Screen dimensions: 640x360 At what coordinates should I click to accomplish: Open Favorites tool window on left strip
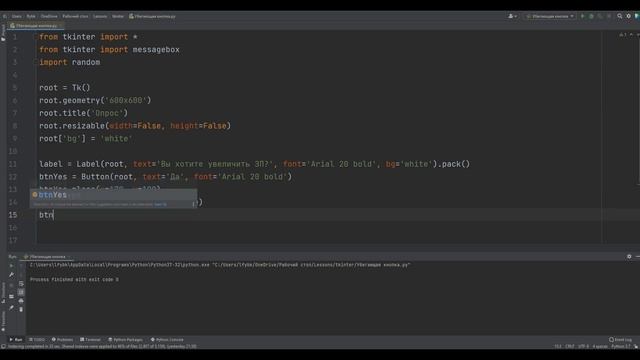pyautogui.click(x=3, y=321)
